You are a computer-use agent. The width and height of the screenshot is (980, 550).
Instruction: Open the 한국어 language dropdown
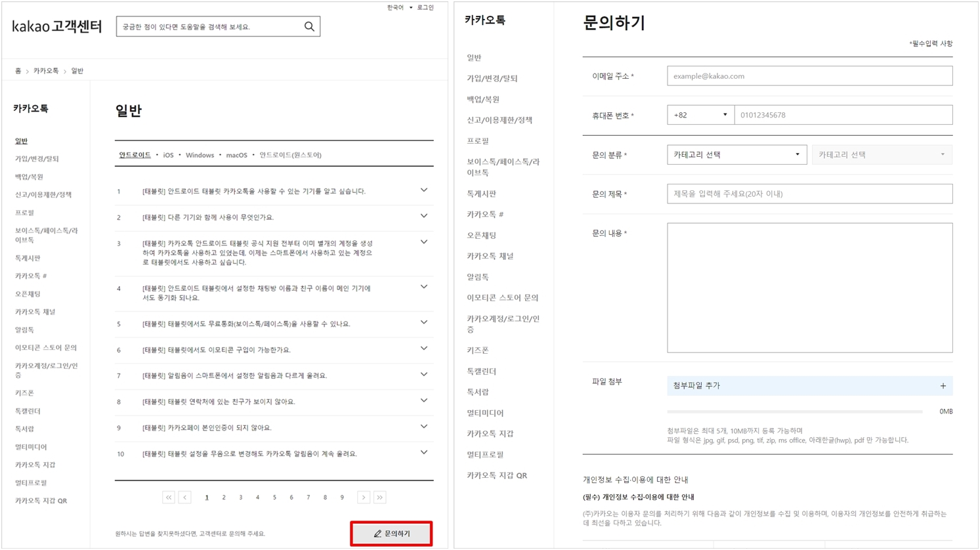tap(399, 8)
